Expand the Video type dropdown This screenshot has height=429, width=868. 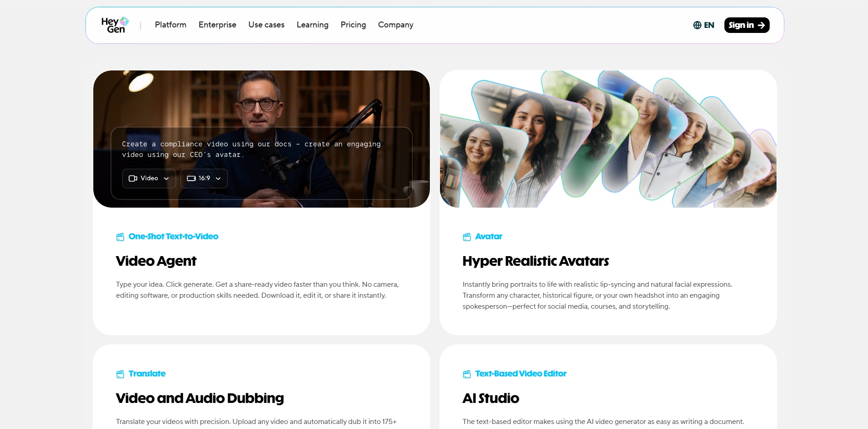coord(149,178)
